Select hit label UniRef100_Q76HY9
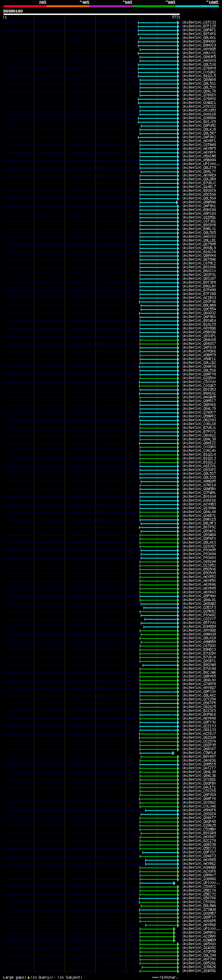 [199, 68]
